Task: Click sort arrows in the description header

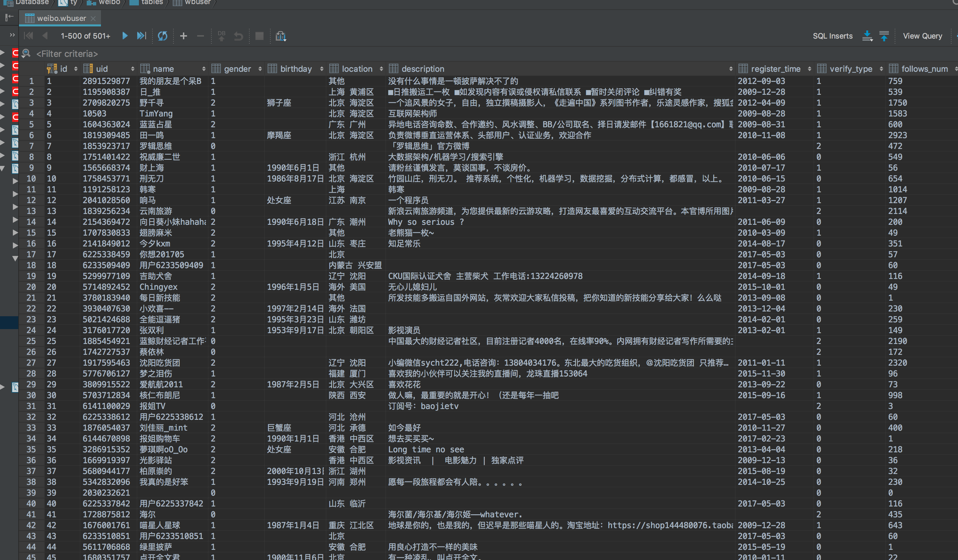Action: pos(731,69)
